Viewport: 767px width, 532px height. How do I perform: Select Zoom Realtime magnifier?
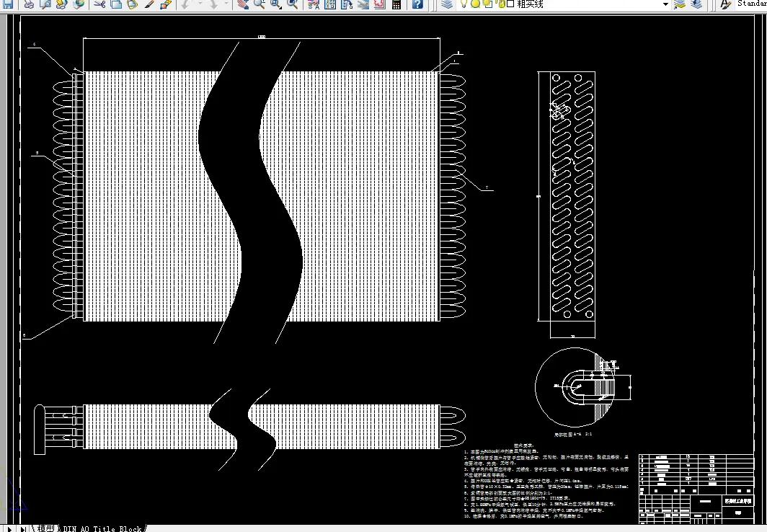tap(260, 4)
